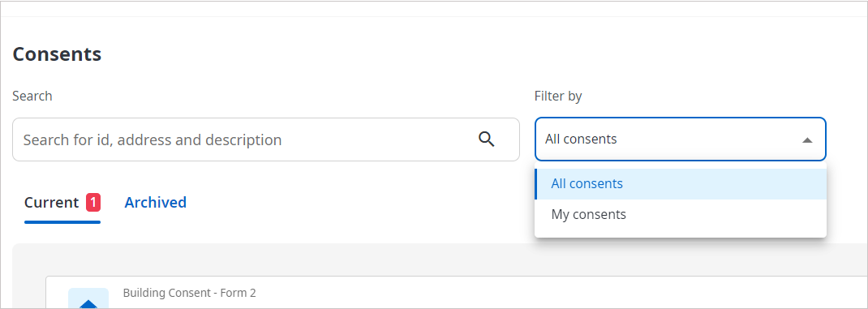
Task: Focus the Search for id, address and description field
Action: (x=243, y=139)
